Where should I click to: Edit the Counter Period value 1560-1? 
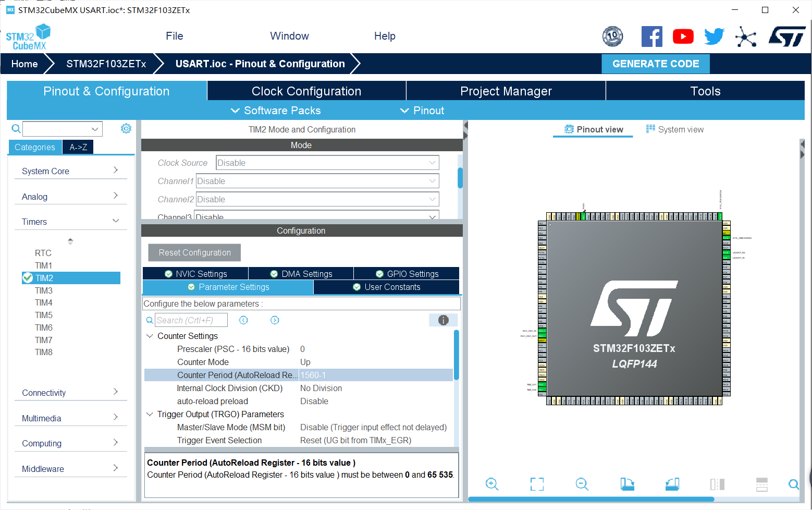[x=376, y=375]
